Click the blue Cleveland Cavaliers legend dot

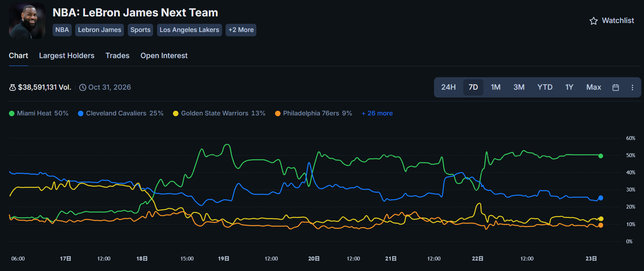[81, 113]
